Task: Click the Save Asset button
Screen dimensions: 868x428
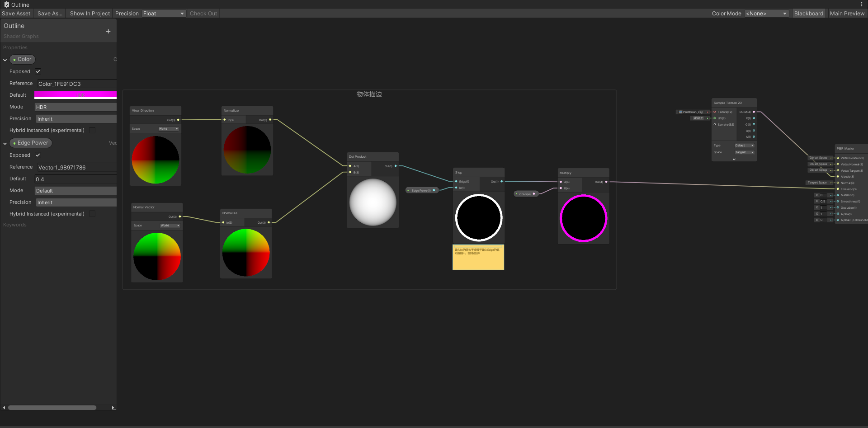Action: click(x=16, y=13)
